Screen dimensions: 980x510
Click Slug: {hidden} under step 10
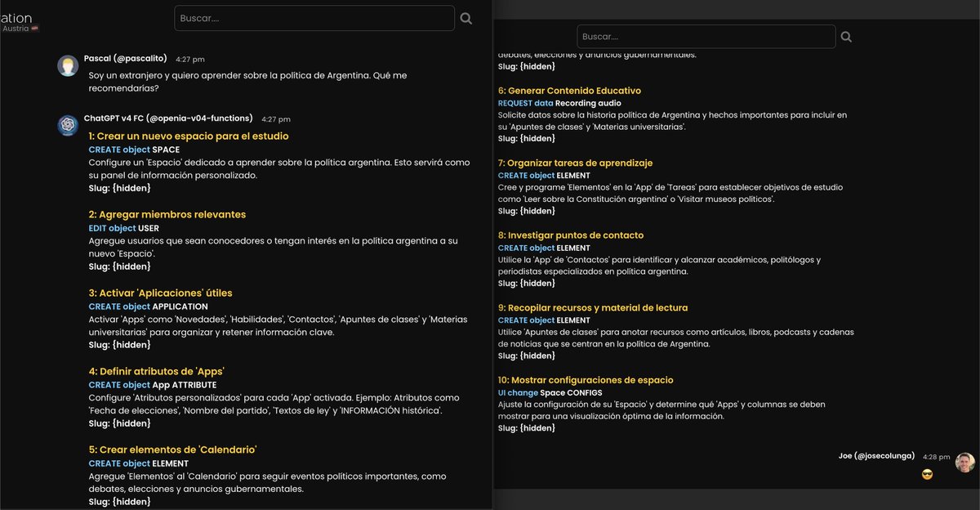[527, 428]
